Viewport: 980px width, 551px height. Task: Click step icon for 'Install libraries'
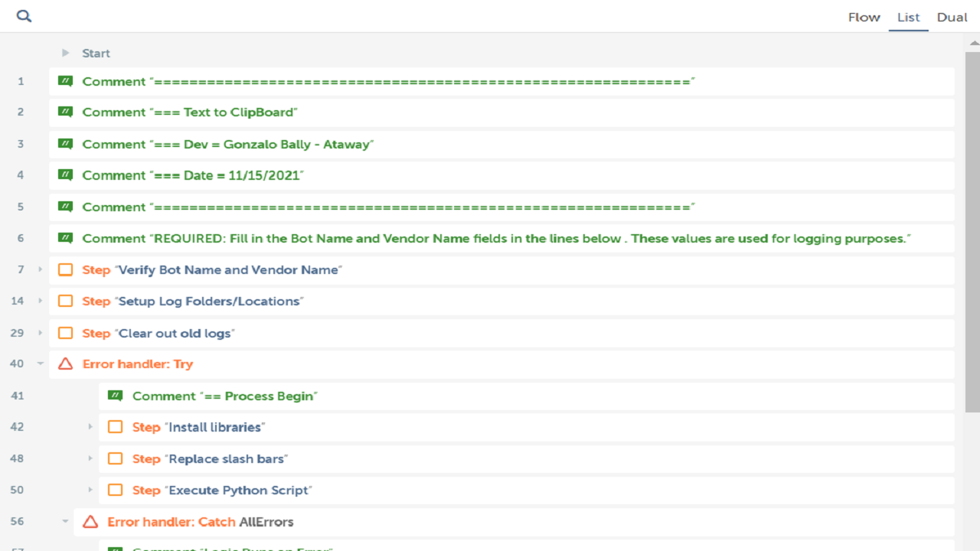(x=116, y=427)
